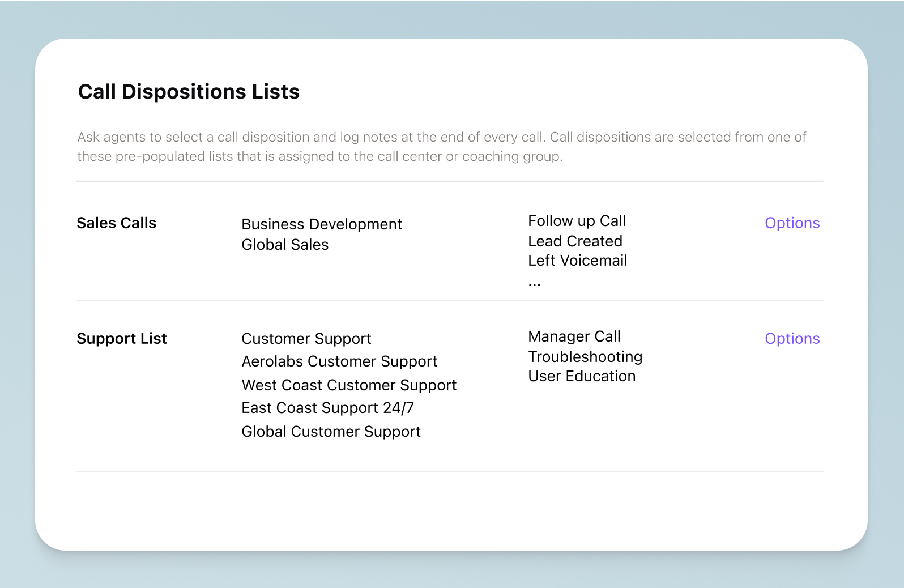Click the Follow up Call disposition
The width and height of the screenshot is (904, 588).
(x=577, y=220)
